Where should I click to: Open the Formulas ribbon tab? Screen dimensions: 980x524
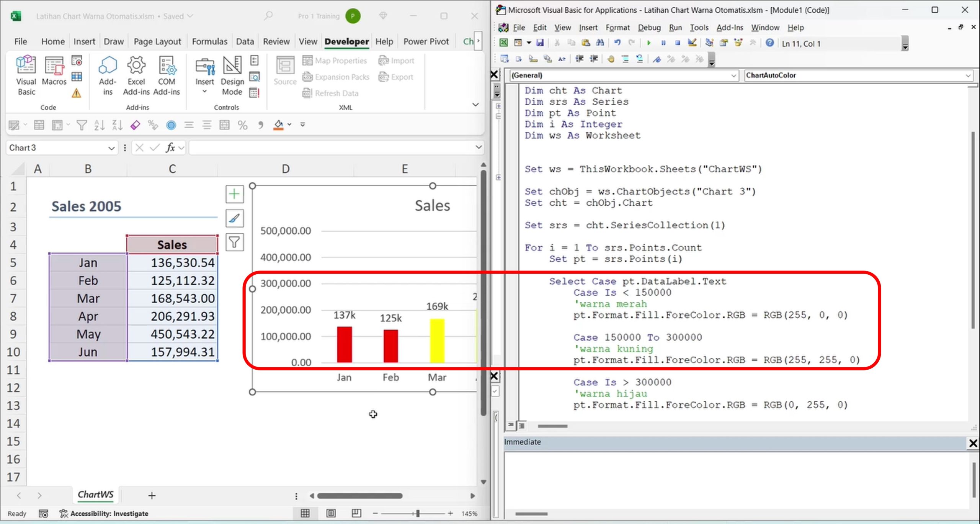209,41
